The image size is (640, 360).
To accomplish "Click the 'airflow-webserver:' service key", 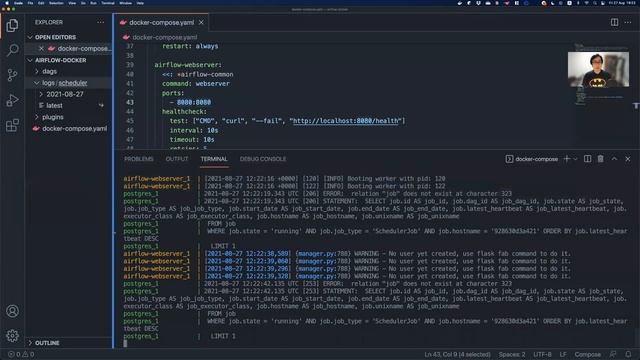I will click(188, 65).
